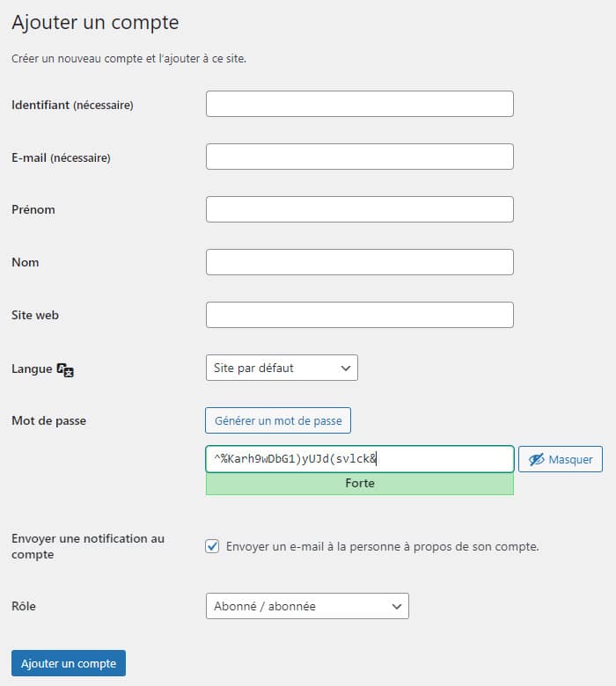This screenshot has width=616, height=686.
Task: Click the Abonné role dropdown arrow
Action: click(397, 606)
